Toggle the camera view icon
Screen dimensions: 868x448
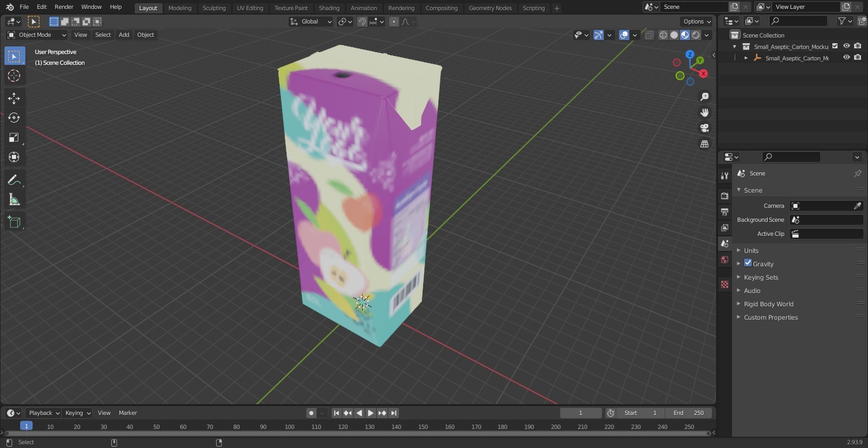pos(704,128)
